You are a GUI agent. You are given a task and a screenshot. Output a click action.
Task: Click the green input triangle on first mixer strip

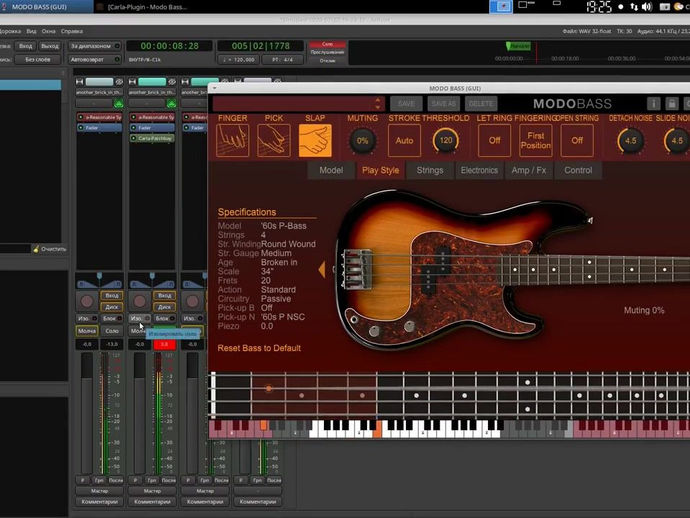pyautogui.click(x=118, y=104)
